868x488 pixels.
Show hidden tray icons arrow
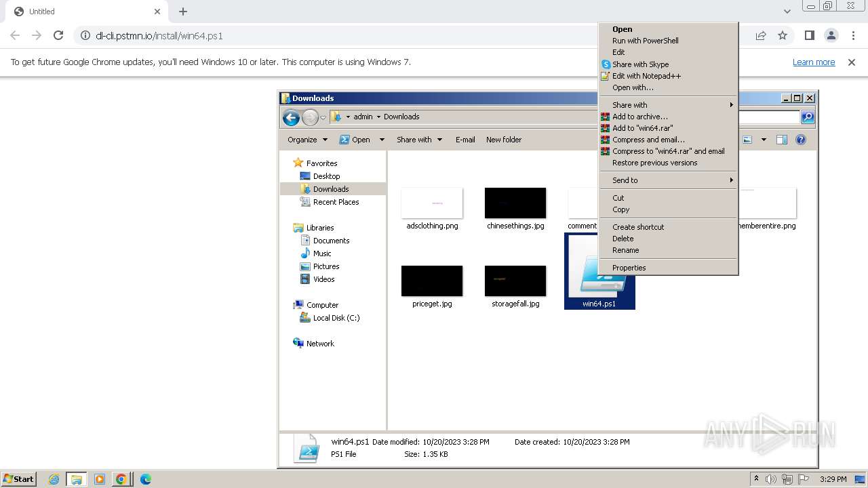[x=756, y=479]
